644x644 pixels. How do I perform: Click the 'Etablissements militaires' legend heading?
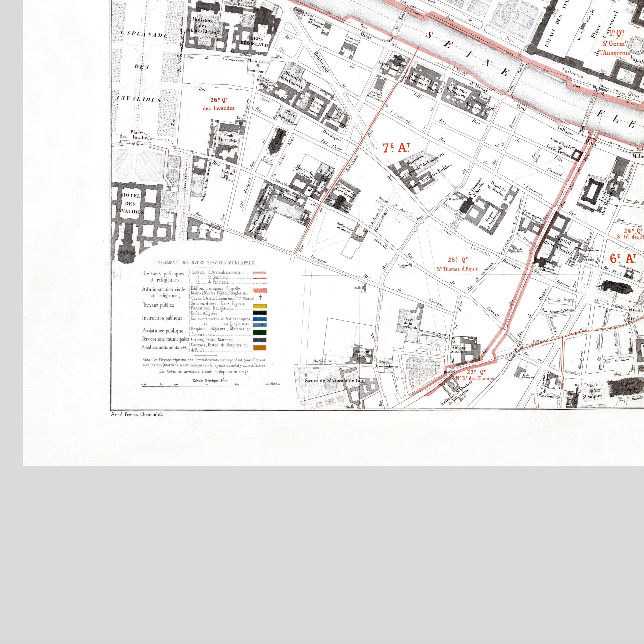[x=165, y=347]
